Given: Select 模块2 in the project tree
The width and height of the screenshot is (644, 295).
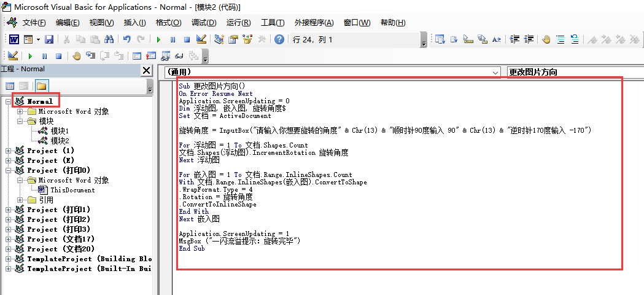Looking at the screenshot, I should (x=60, y=141).
